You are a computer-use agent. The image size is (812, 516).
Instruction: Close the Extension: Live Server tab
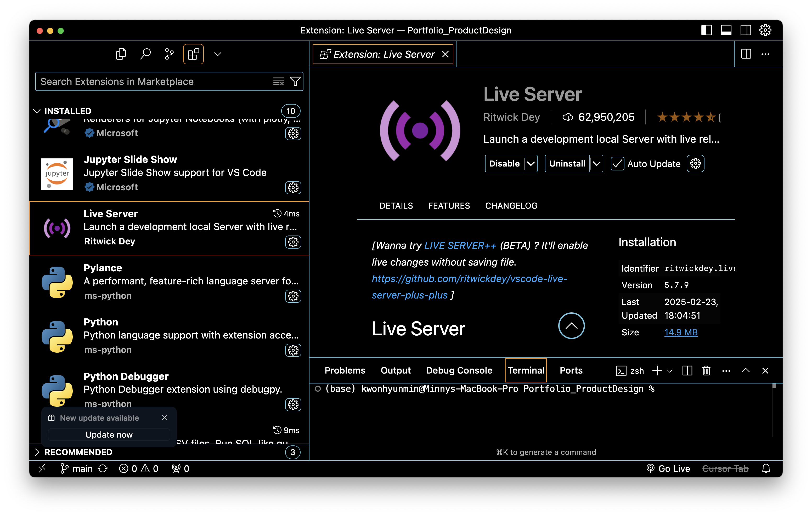click(445, 54)
